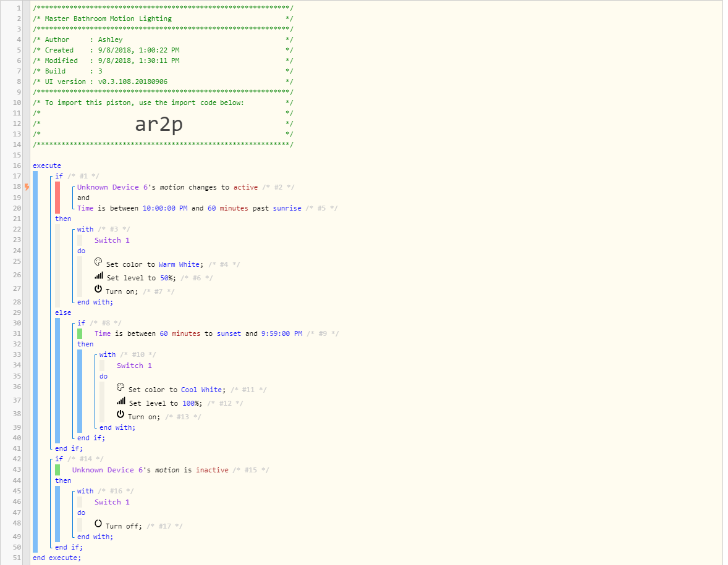
Task: Click line number 51 in the gutter
Action: point(17,558)
